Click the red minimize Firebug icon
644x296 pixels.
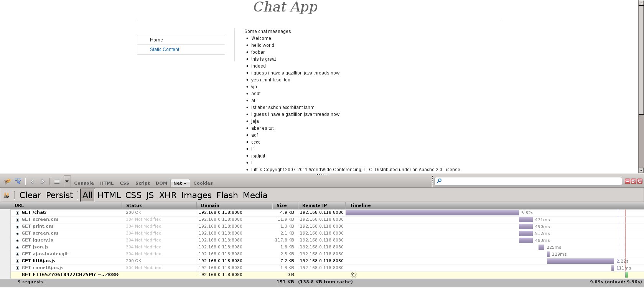click(x=628, y=181)
